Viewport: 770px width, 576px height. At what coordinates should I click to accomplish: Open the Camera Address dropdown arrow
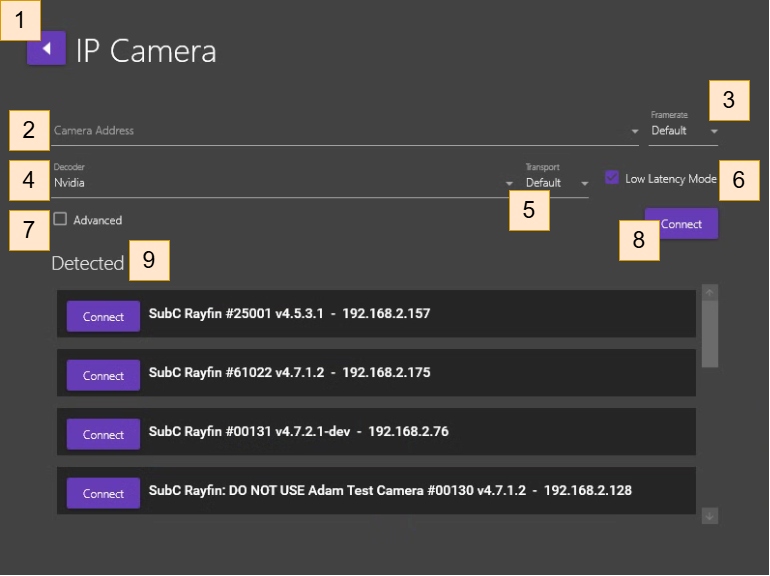[635, 131]
